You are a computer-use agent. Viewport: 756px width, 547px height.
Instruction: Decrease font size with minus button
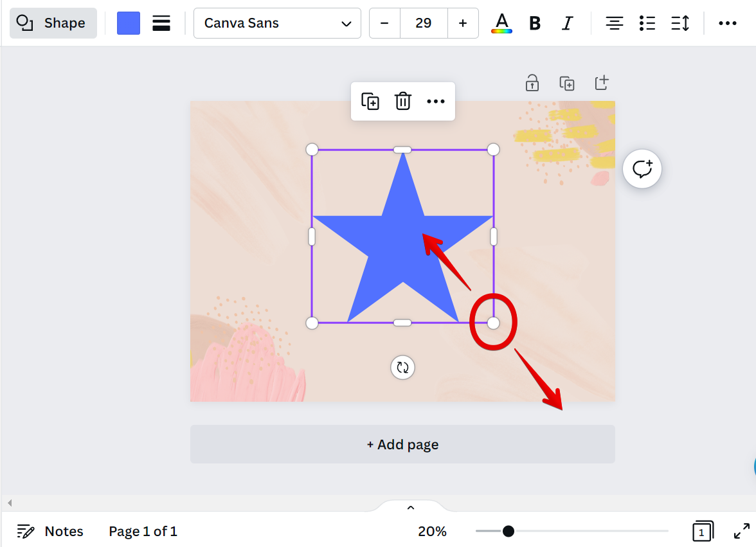tap(384, 23)
